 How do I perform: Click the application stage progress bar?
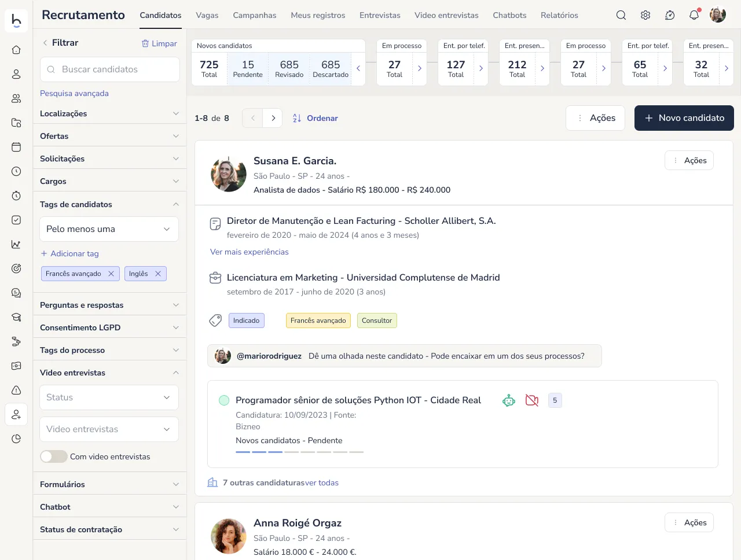[300, 452]
